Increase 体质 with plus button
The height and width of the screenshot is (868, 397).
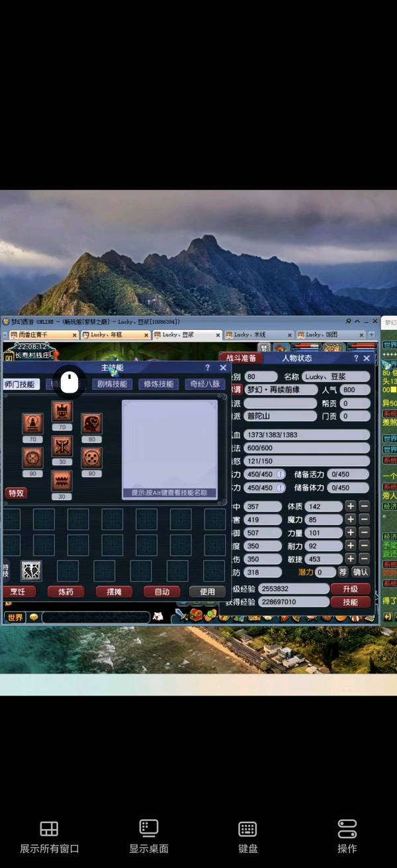click(x=350, y=506)
